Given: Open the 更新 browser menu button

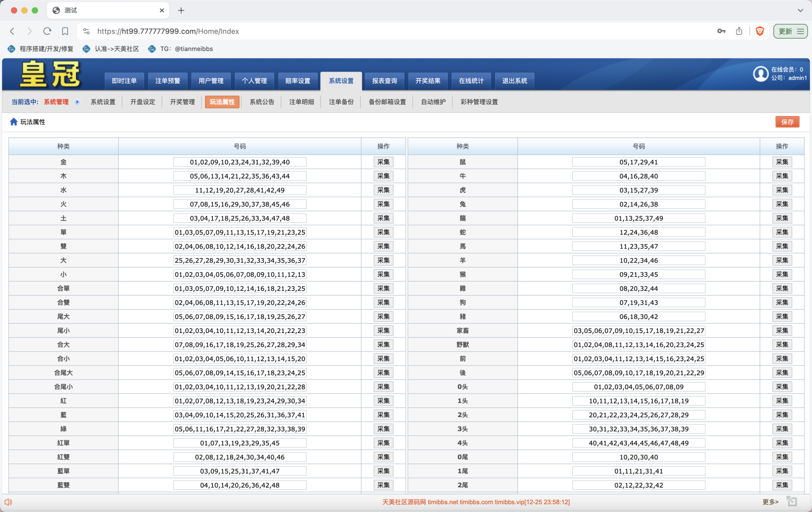Looking at the screenshot, I should tap(790, 31).
